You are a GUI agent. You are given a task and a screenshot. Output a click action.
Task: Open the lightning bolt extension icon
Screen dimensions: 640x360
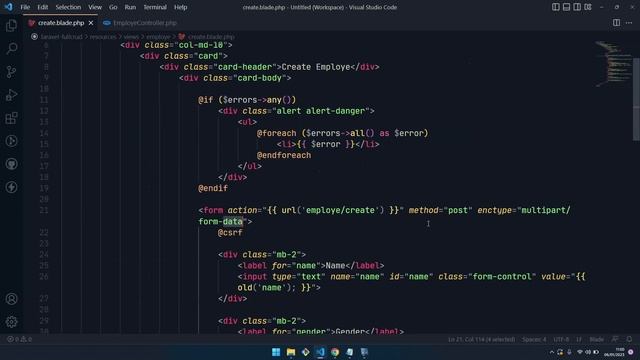[11, 187]
